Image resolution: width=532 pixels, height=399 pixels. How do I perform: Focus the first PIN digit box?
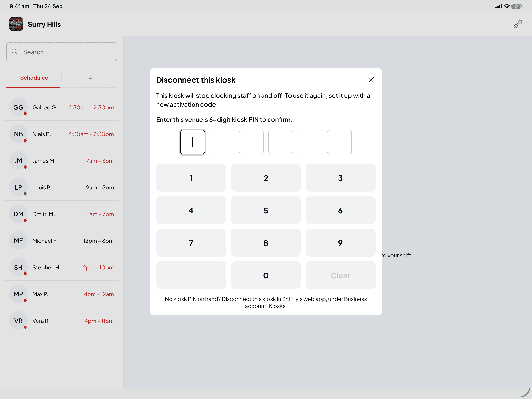(192, 142)
